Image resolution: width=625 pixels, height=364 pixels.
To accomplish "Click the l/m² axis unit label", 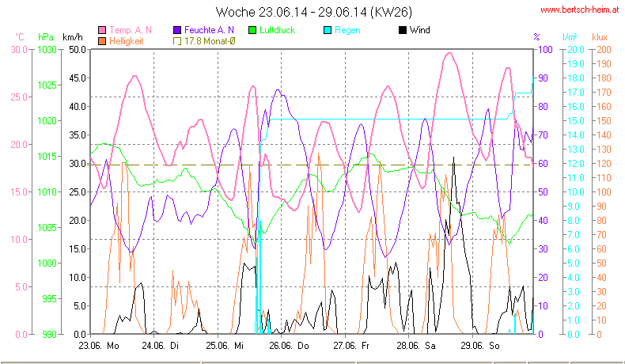I will point(569,37).
